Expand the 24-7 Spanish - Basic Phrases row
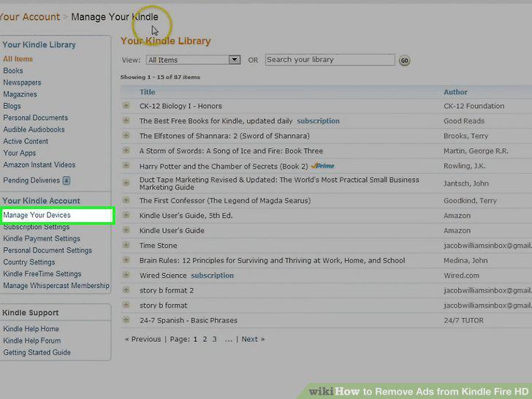Viewport: 532px width, 399px height. 126,320
